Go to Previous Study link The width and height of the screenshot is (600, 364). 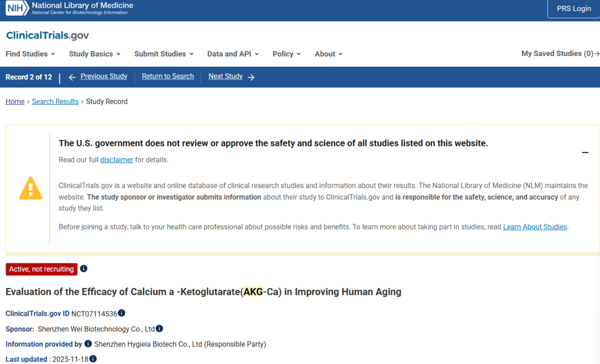coord(104,77)
